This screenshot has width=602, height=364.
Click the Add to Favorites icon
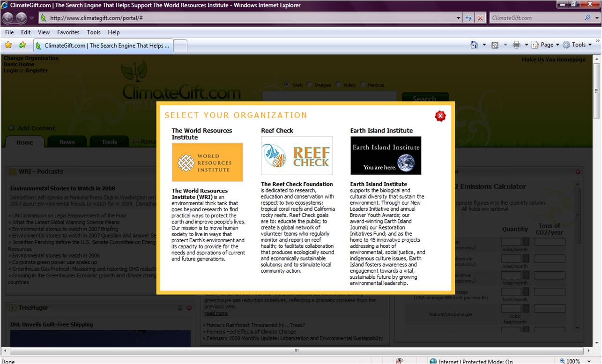(22, 45)
